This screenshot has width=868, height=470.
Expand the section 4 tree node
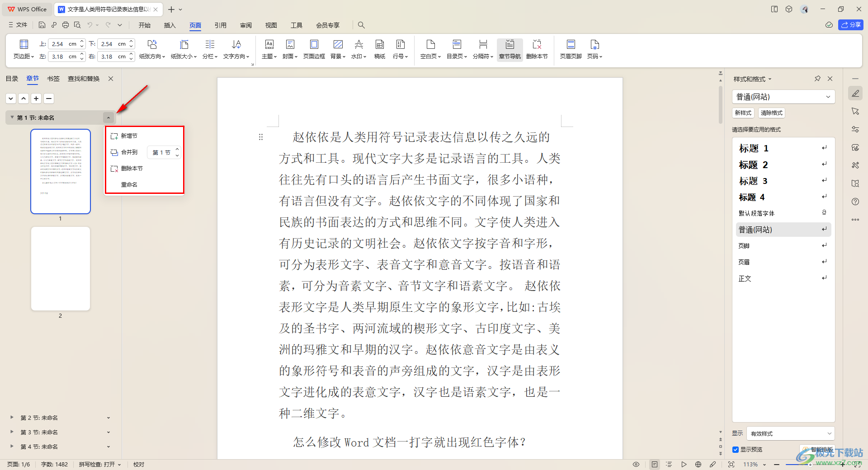pyautogui.click(x=12, y=446)
